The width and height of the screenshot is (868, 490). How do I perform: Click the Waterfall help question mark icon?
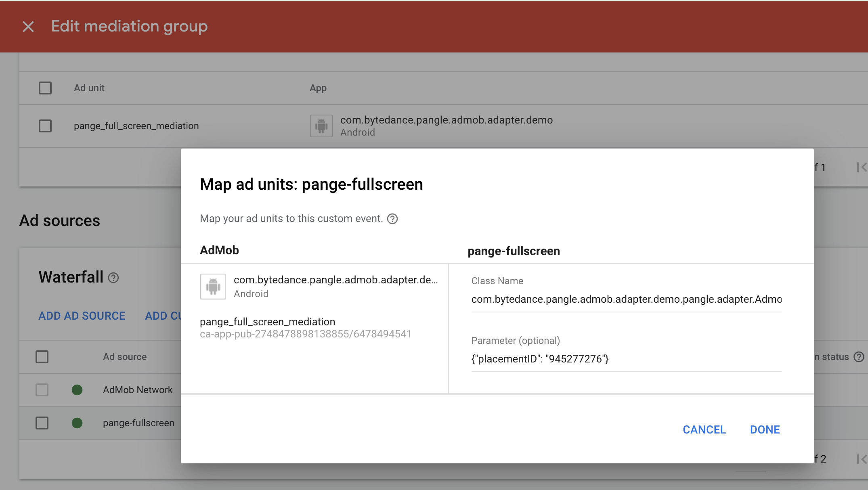(113, 278)
